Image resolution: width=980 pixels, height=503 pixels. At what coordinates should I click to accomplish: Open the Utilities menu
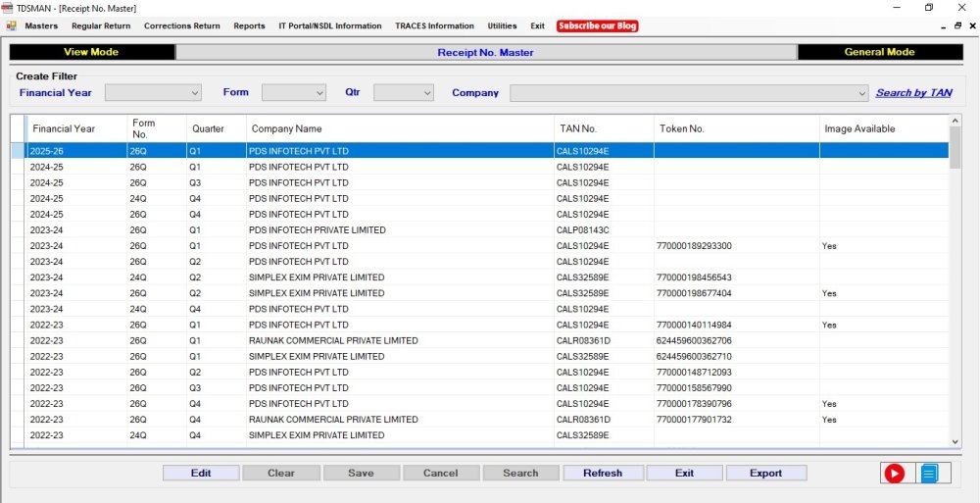tap(502, 25)
